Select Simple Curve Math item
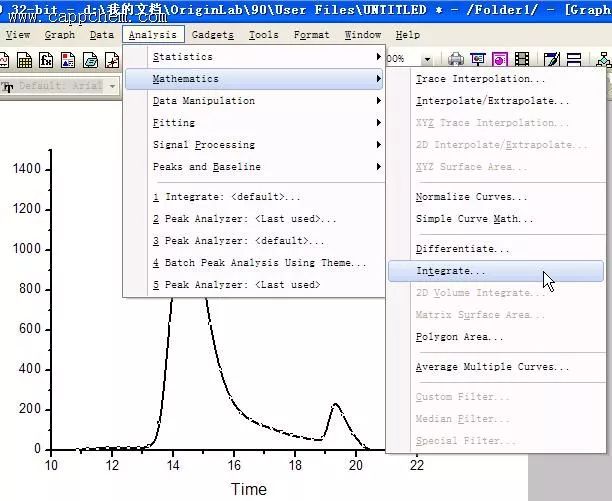Image resolution: width=612 pixels, height=501 pixels. (x=496, y=219)
